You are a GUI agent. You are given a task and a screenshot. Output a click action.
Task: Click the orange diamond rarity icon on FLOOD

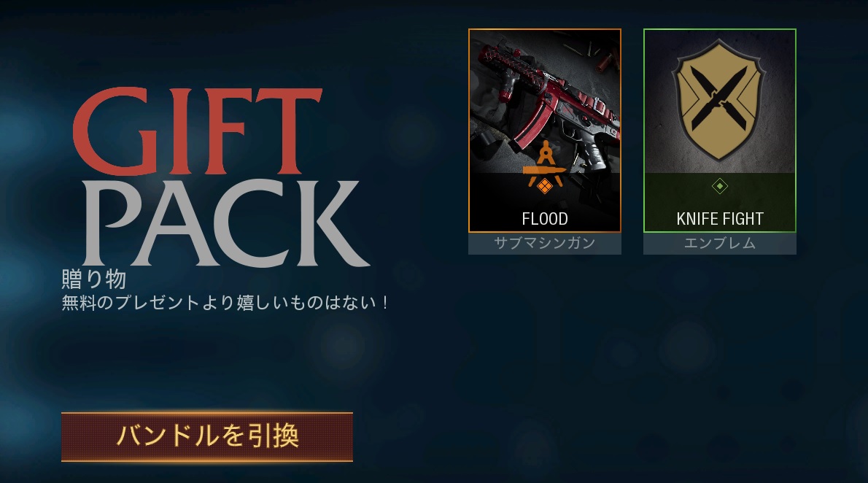point(545,187)
